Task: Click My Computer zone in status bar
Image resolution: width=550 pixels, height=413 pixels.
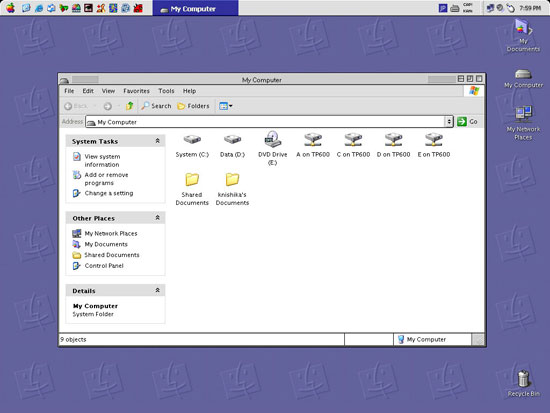Action: 432,339
